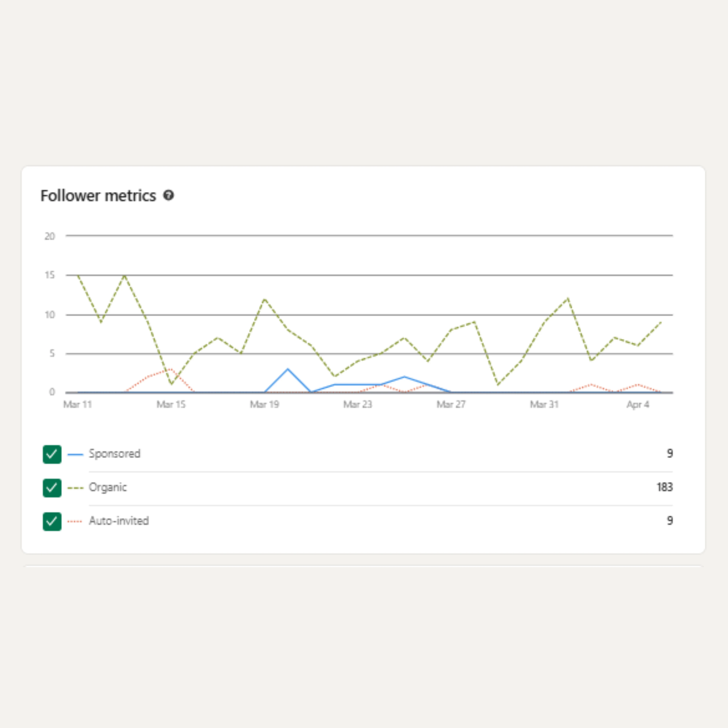Select the Apr 4 axis label

[638, 404]
